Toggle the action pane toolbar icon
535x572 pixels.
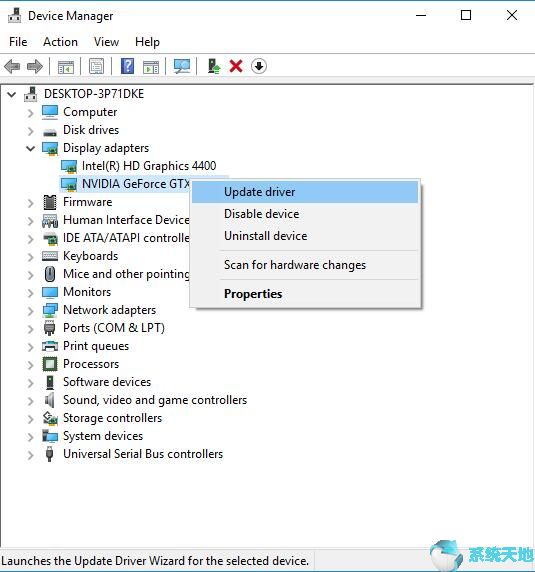point(151,66)
